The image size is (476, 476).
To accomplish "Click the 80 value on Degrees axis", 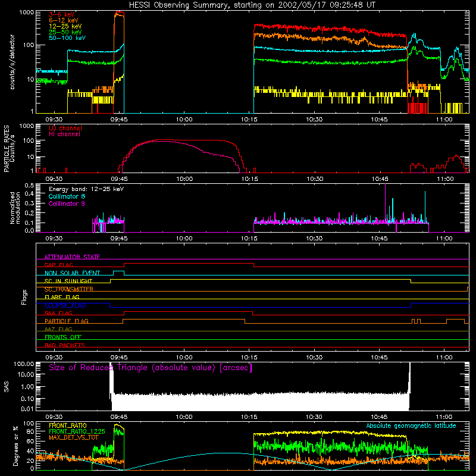I will [x=31, y=431].
